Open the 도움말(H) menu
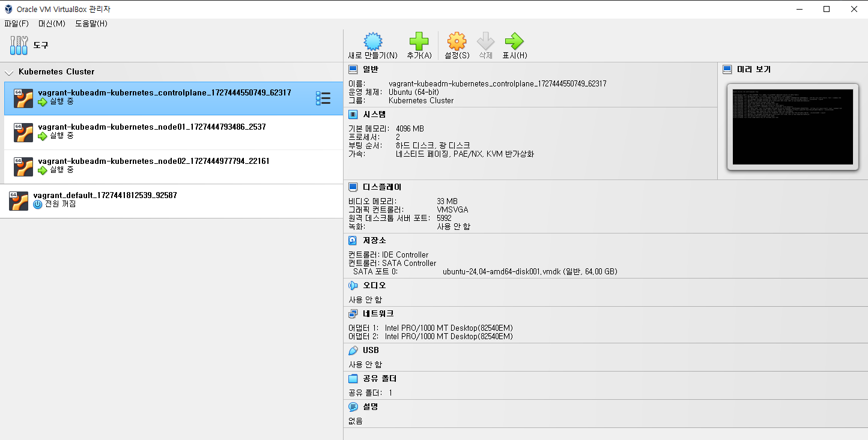This screenshot has width=868, height=440. pos(91,23)
